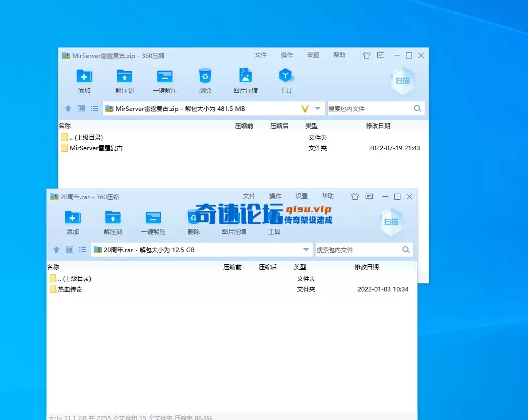Open the 工具 panel in the top window
This screenshot has height=420, width=528.
point(286,80)
